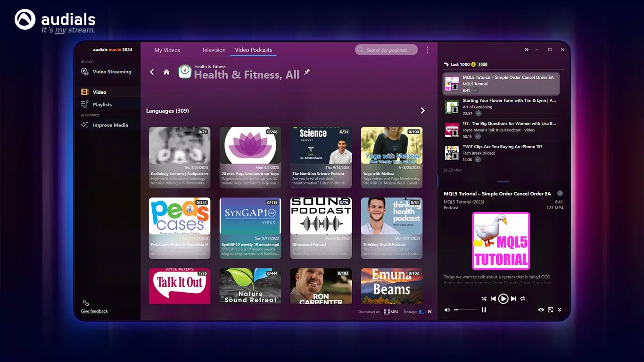Go back with the left arrow
This screenshot has width=644, height=362.
click(x=152, y=72)
